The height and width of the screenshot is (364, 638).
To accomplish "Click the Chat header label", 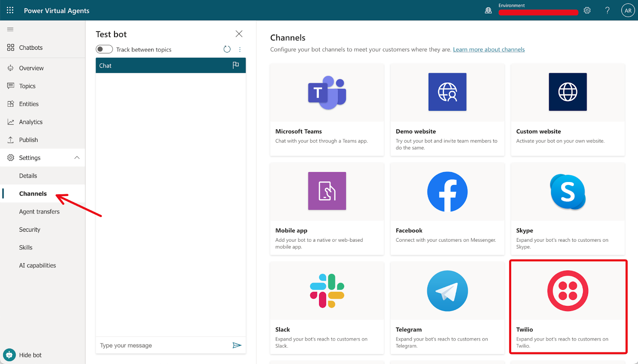I will tap(105, 66).
